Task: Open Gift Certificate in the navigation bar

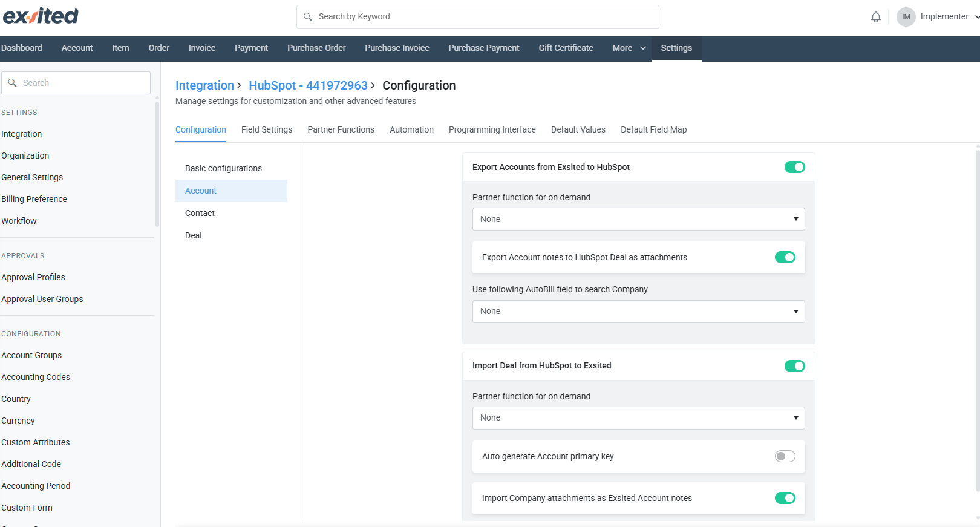Action: tap(566, 48)
